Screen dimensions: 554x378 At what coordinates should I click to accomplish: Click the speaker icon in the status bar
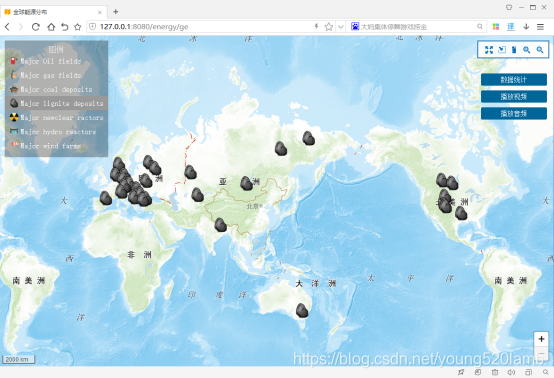pos(511,372)
